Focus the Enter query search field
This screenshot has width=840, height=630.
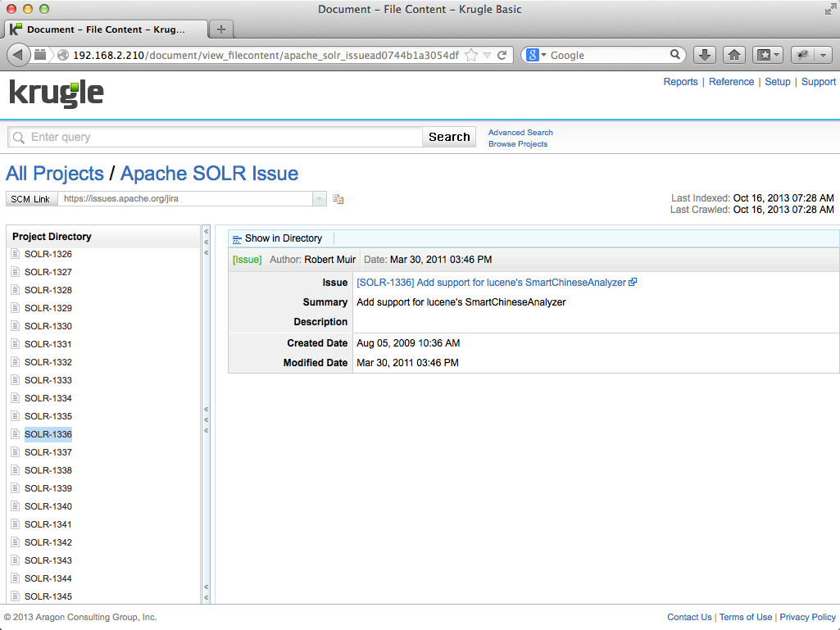tap(215, 137)
